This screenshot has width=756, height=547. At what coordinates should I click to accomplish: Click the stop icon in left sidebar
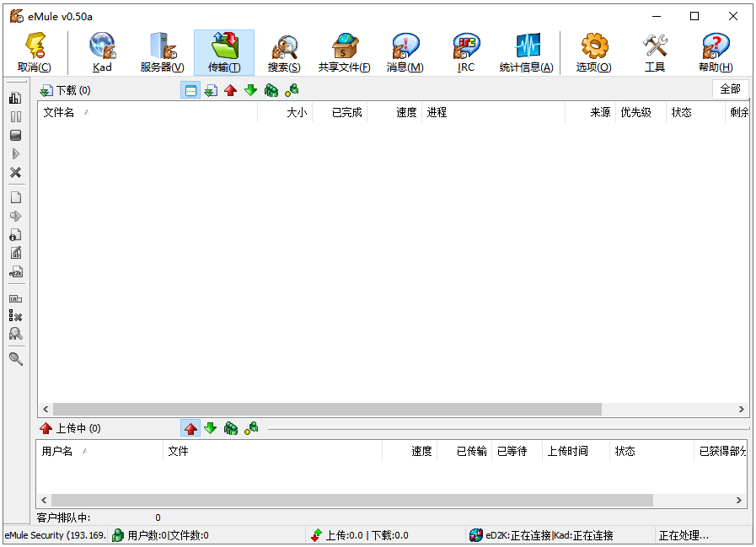coord(15,136)
